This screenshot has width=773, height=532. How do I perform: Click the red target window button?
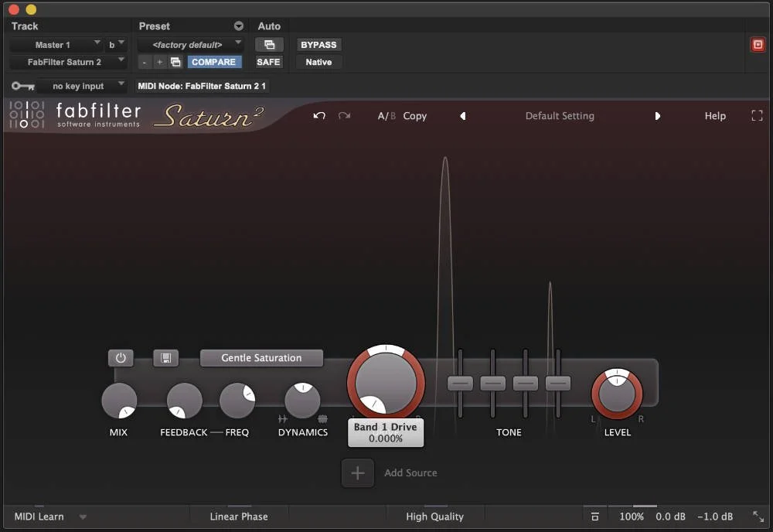[758, 45]
